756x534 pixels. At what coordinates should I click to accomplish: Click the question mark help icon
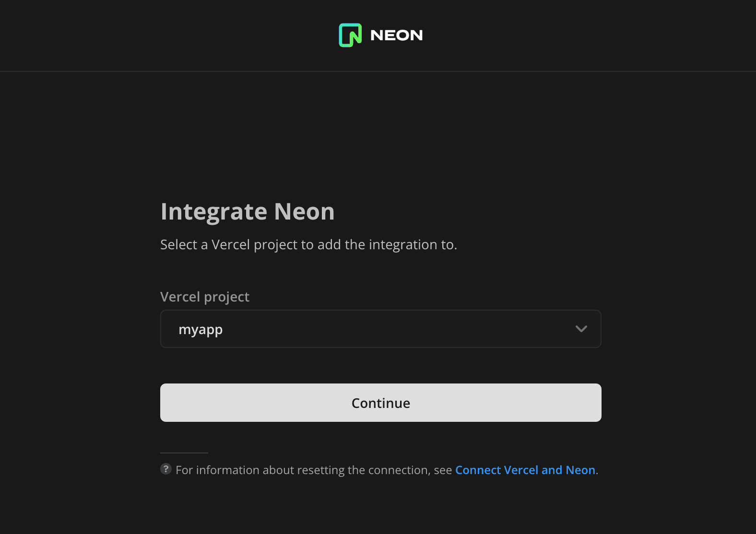(166, 469)
